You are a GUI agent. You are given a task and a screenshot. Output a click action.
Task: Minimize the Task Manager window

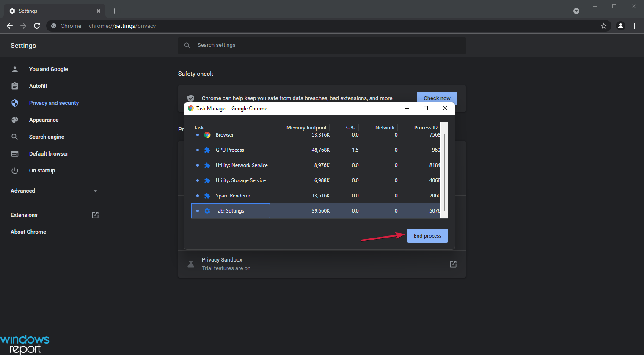[x=407, y=109]
